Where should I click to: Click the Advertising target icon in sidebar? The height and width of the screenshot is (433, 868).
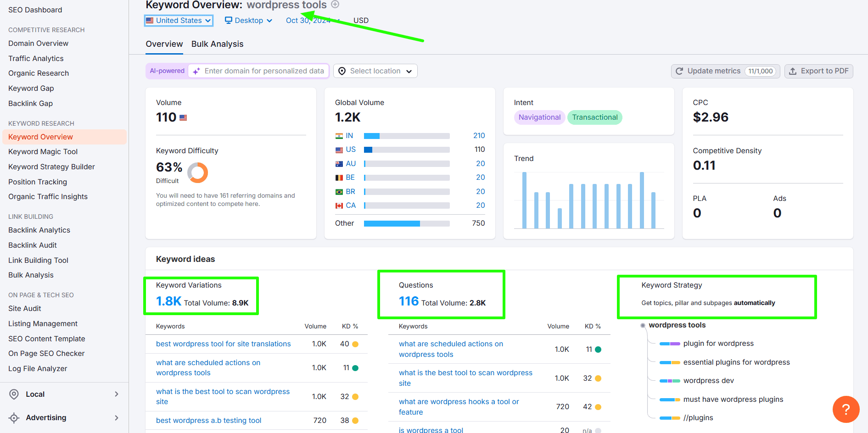click(14, 418)
